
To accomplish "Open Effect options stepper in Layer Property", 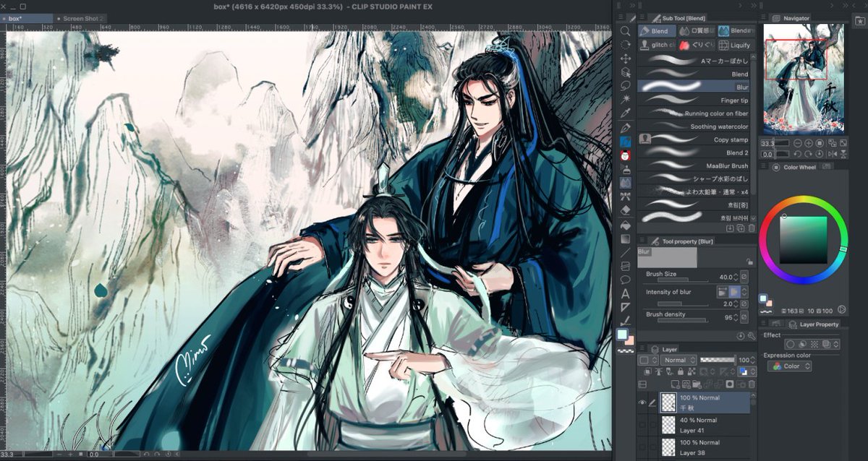I will (x=836, y=344).
